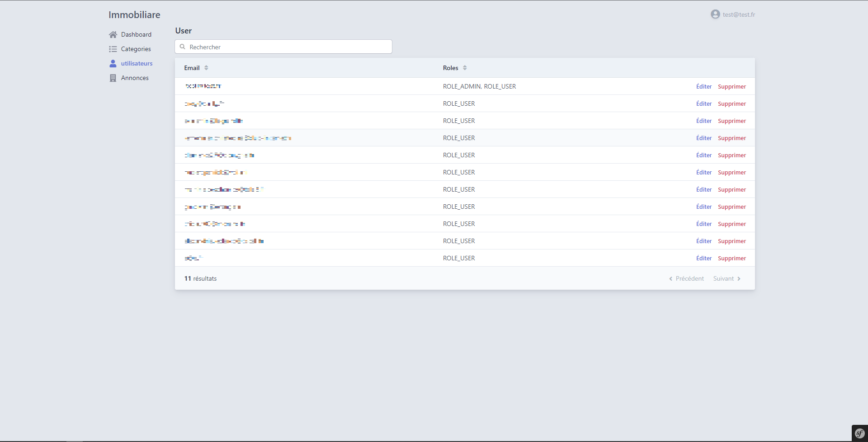Open the Annonces menu item
868x442 pixels.
pos(135,78)
